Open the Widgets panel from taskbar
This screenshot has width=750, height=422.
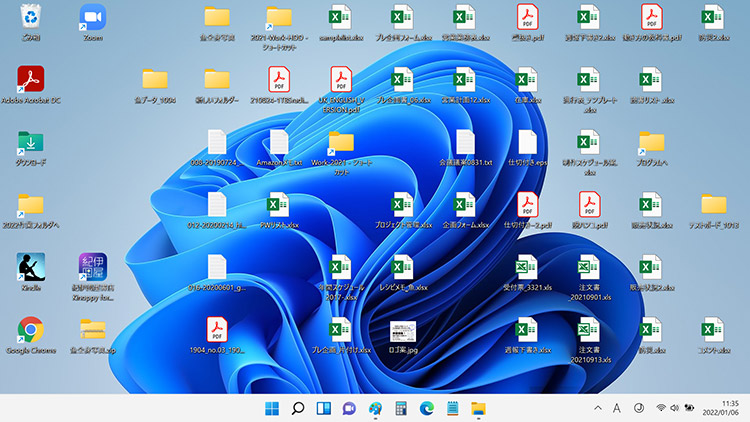click(x=323, y=408)
